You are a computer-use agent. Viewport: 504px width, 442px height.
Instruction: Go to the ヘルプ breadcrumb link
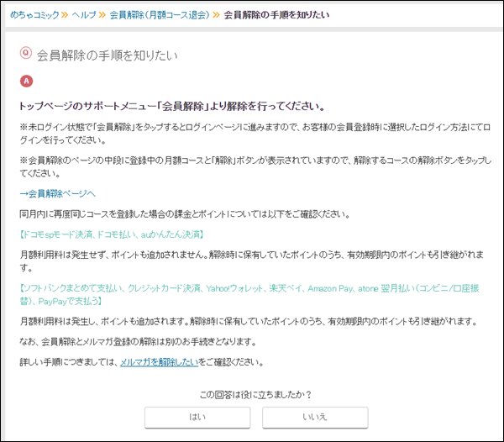[83, 15]
